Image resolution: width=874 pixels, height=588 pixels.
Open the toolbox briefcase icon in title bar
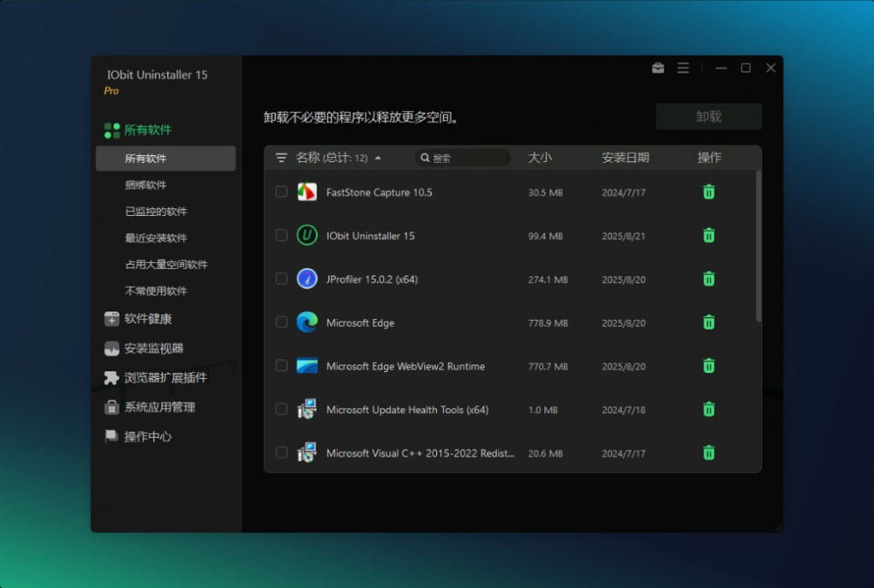coord(658,68)
